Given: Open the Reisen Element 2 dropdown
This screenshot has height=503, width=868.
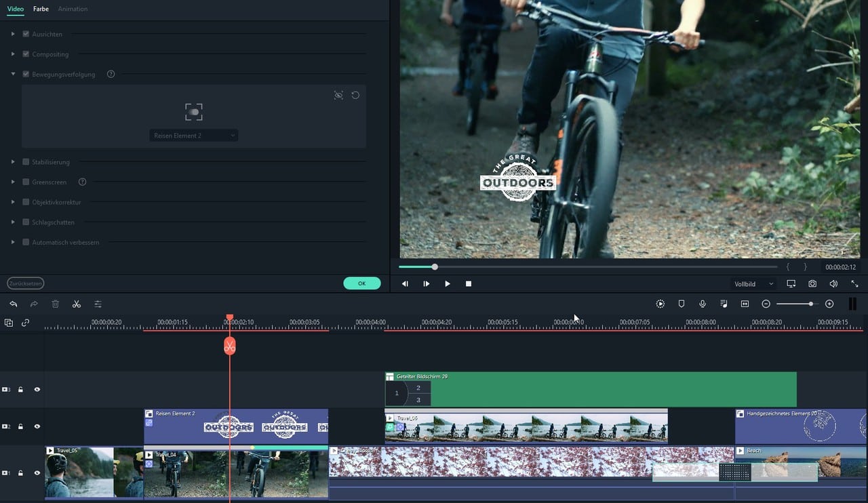Looking at the screenshot, I should (194, 136).
